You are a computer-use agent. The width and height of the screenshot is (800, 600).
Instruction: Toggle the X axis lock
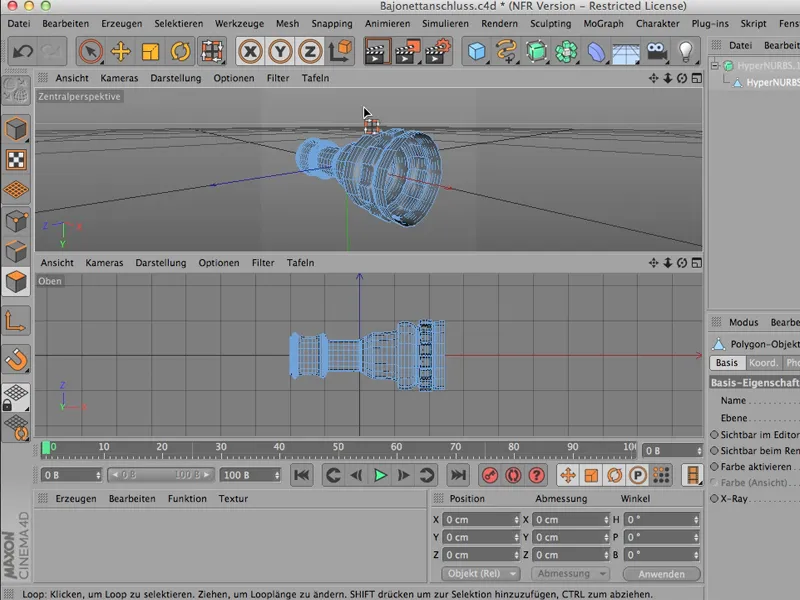click(250, 51)
